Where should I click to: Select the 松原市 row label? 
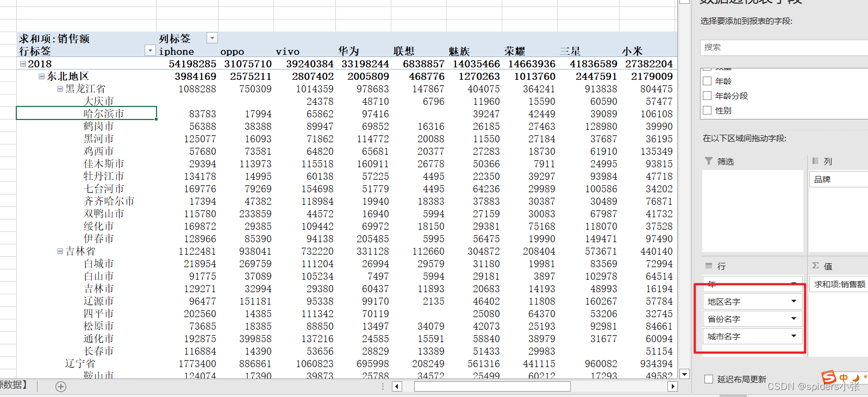(99, 326)
